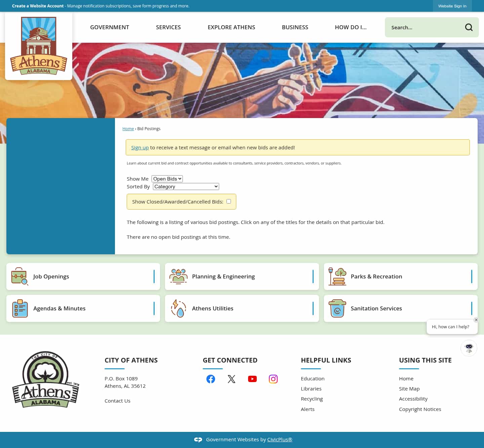484x448 pixels.
Task: Click the Job Openings briefcase icon
Action: point(19,276)
